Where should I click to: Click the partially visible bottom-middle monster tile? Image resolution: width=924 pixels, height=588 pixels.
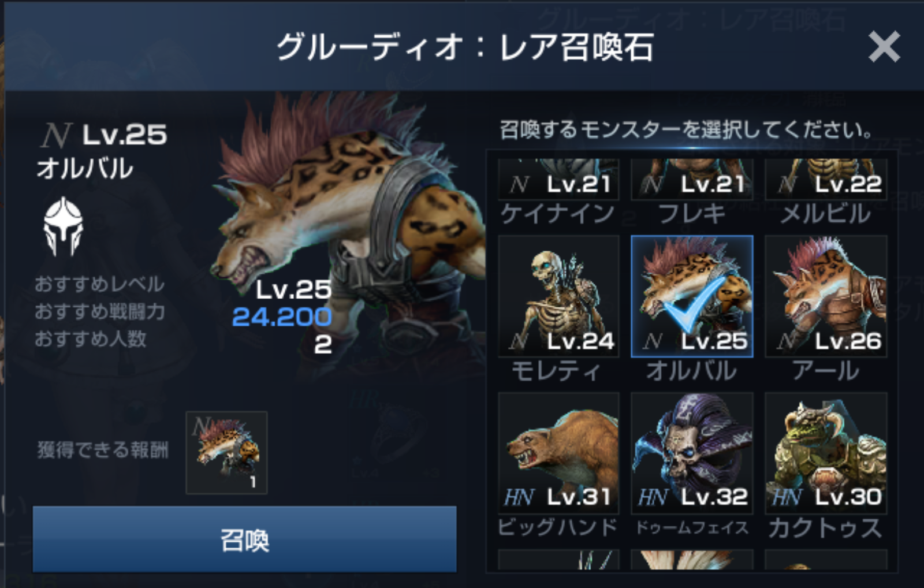pos(692,560)
